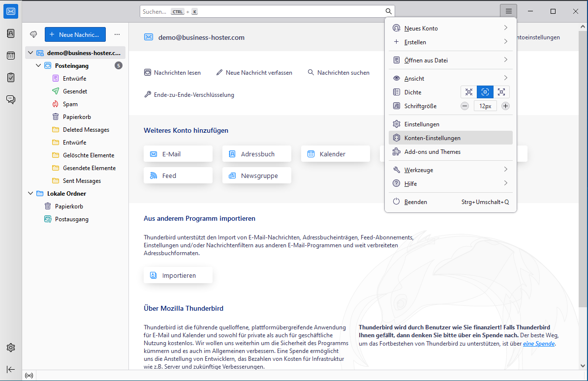Decrease font size with minus button
Viewport: 588px width, 381px height.
(x=464, y=106)
